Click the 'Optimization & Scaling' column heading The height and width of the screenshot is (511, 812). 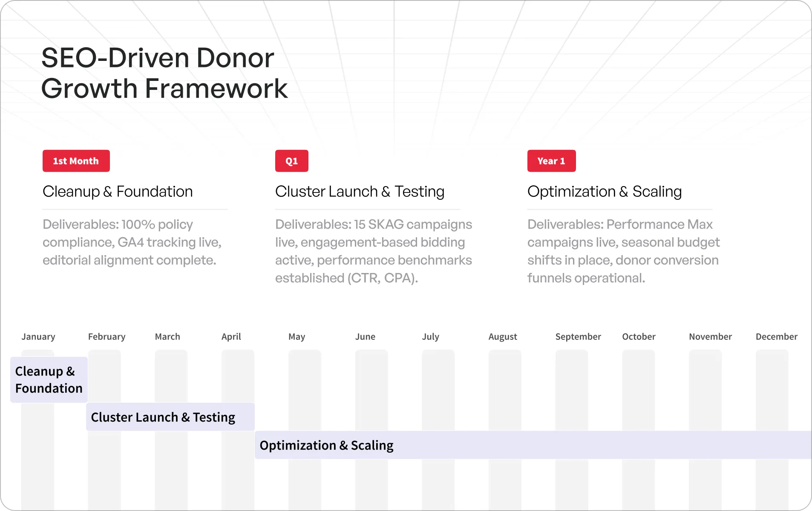coord(605,192)
